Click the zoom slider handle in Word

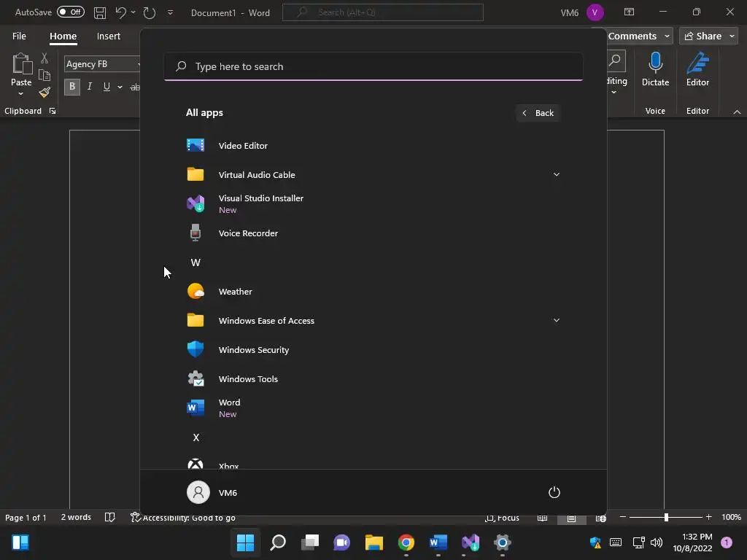[x=666, y=517]
